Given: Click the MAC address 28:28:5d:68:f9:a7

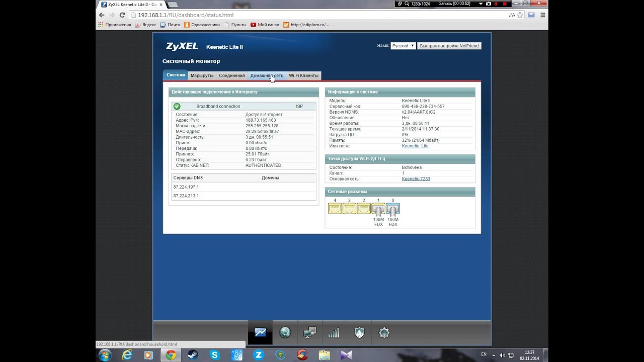Looking at the screenshot, I should (262, 131).
